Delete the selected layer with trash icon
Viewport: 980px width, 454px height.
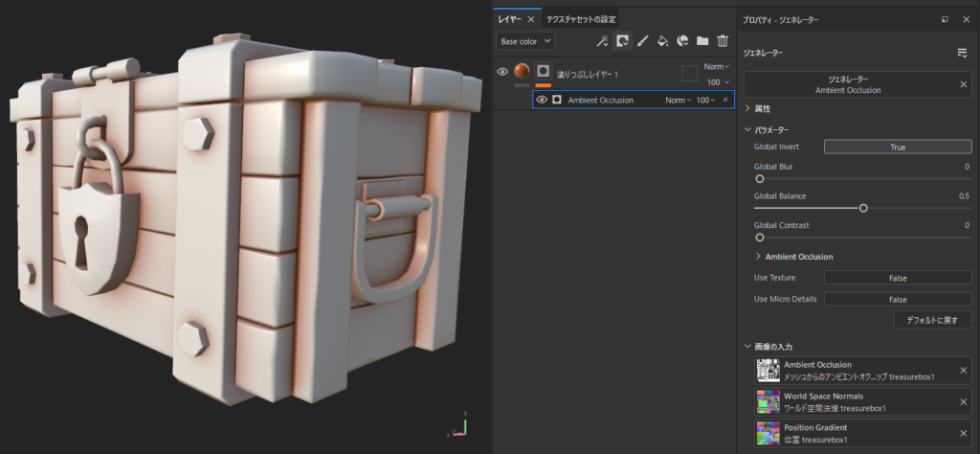pyautogui.click(x=723, y=41)
